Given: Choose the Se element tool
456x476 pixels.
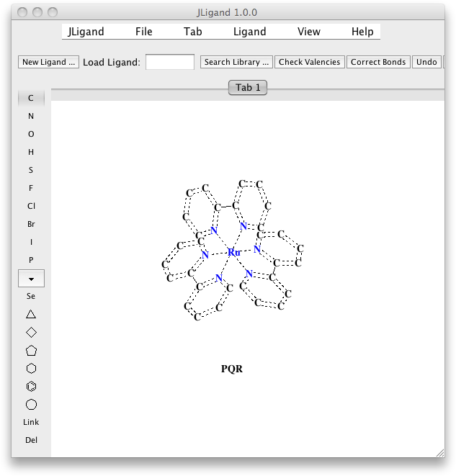Looking at the screenshot, I should 31,296.
